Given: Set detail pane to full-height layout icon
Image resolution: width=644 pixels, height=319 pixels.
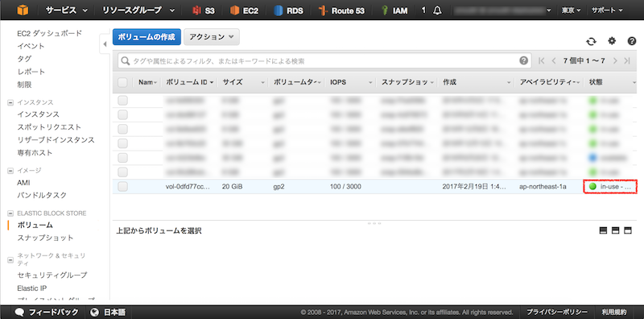Looking at the screenshot, I should point(628,230).
